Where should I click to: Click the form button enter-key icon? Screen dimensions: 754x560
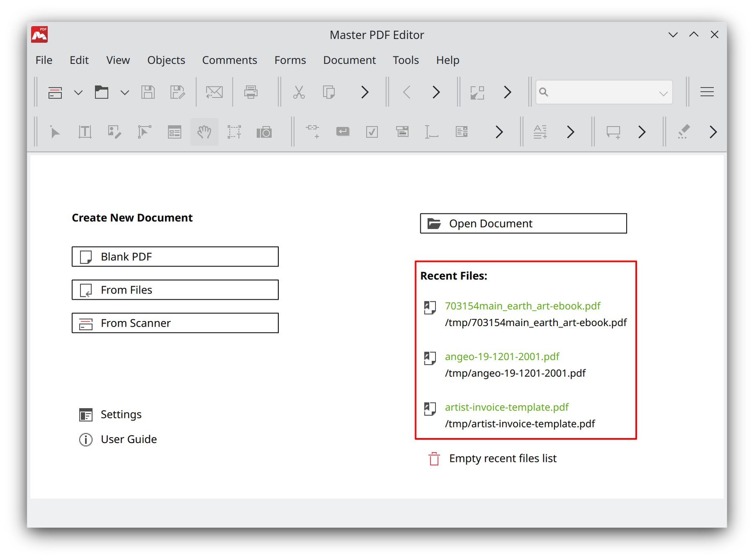(x=343, y=132)
